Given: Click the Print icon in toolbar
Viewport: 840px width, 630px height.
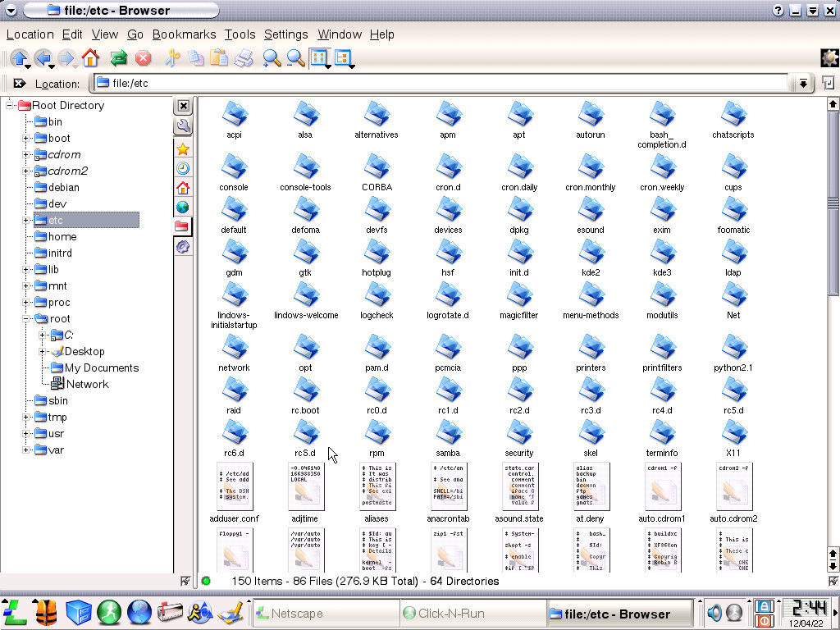Looking at the screenshot, I should (x=244, y=58).
